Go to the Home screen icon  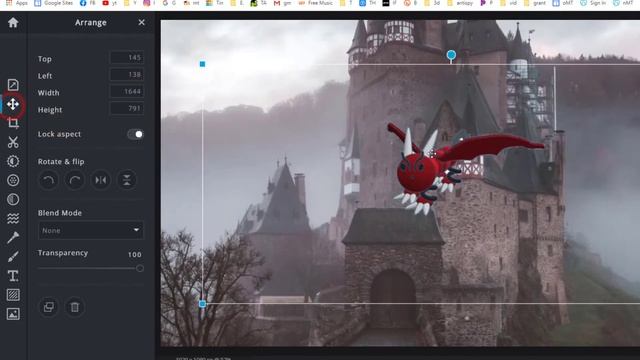(x=13, y=22)
